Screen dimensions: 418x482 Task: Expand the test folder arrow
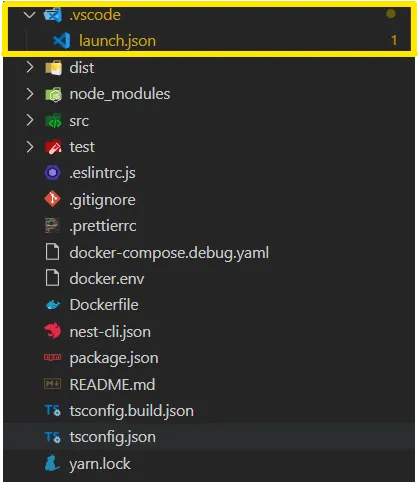point(30,147)
